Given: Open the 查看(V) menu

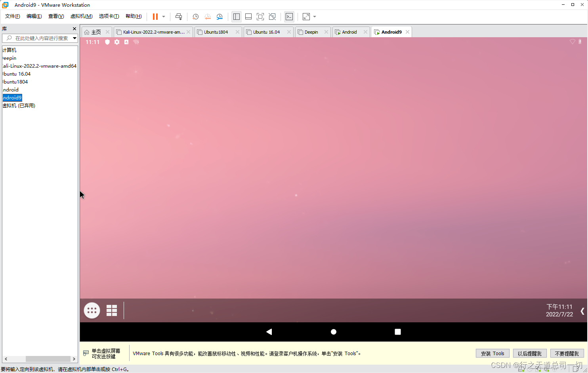Looking at the screenshot, I should coord(56,16).
